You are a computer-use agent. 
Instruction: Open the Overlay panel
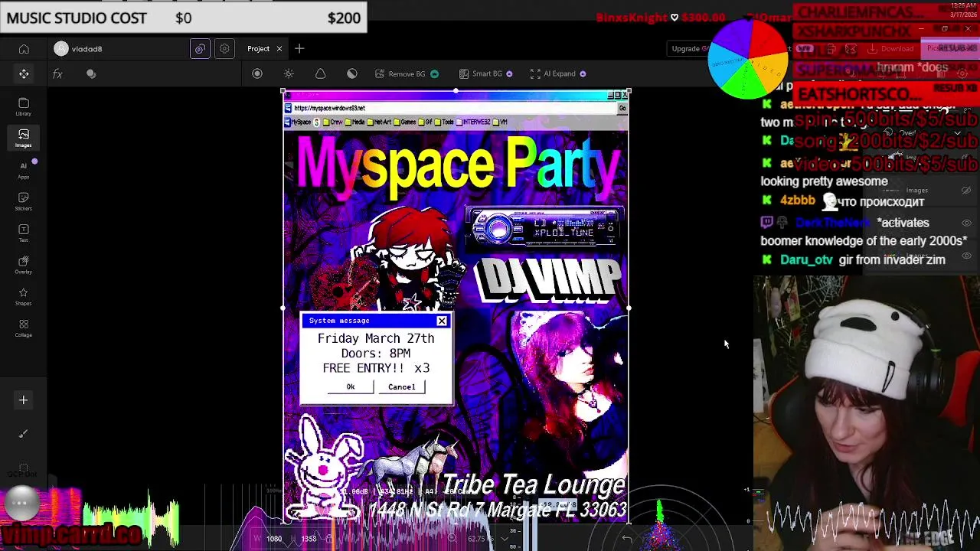24,266
